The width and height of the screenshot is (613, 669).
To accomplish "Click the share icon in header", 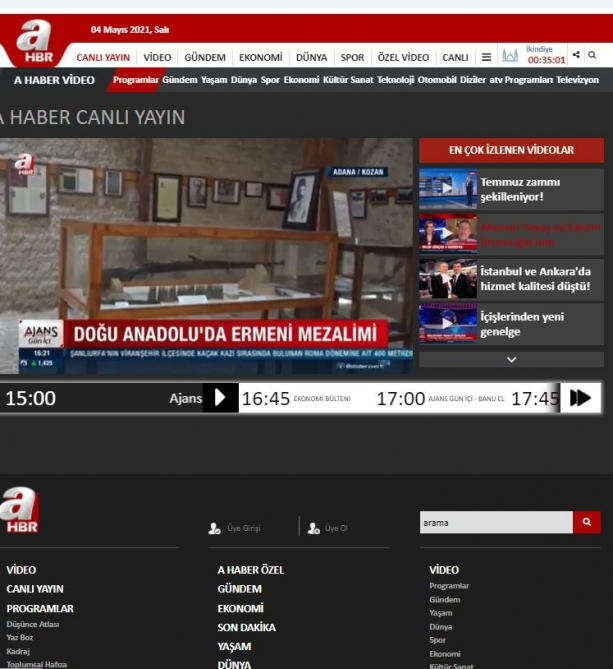I will pyautogui.click(x=576, y=55).
